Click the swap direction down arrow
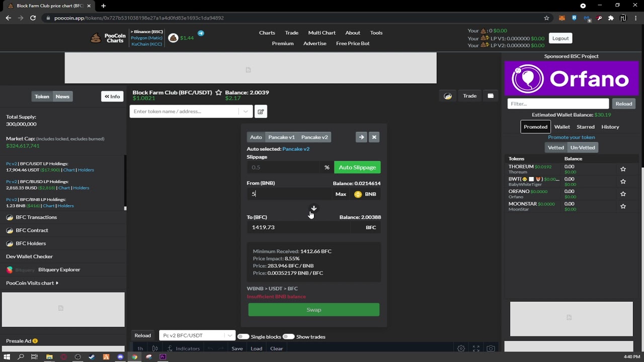Screen dimensions: 644x362 314,208
